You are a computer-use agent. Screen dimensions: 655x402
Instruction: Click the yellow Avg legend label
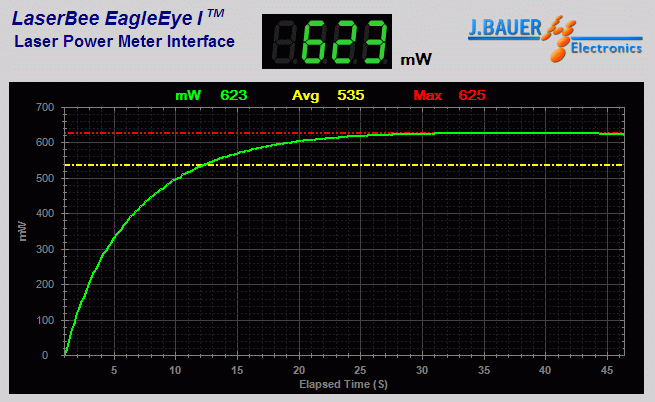pos(305,96)
